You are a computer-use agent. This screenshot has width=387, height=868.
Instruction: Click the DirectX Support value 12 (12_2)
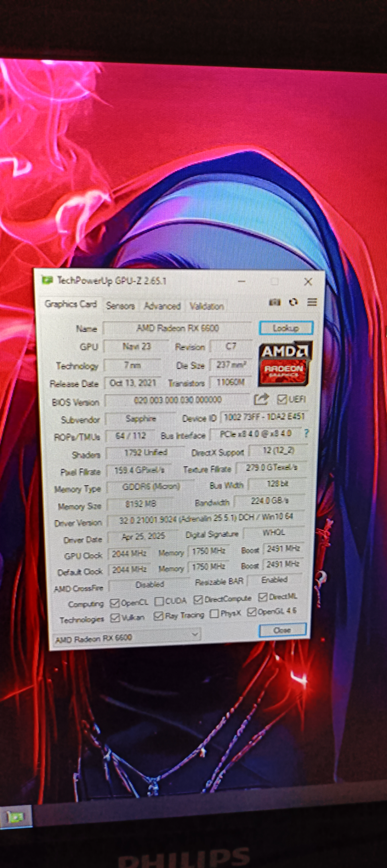(x=278, y=451)
